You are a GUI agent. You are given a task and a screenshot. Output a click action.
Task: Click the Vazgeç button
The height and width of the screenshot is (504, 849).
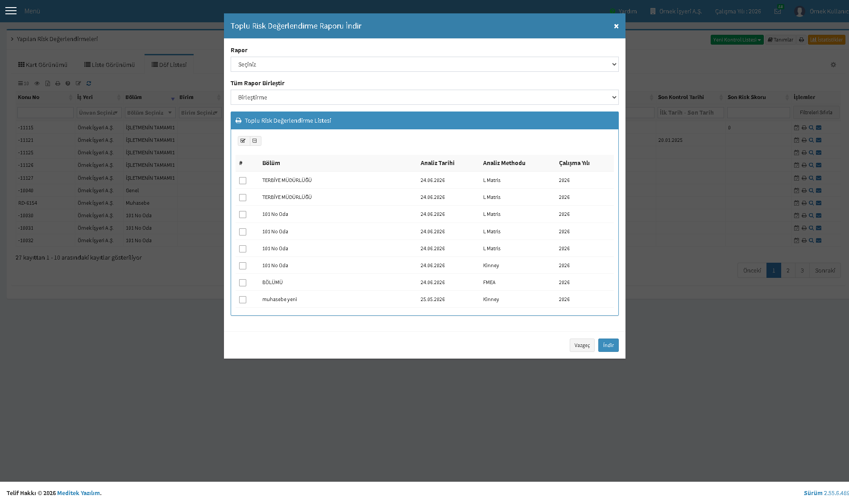[582, 345]
